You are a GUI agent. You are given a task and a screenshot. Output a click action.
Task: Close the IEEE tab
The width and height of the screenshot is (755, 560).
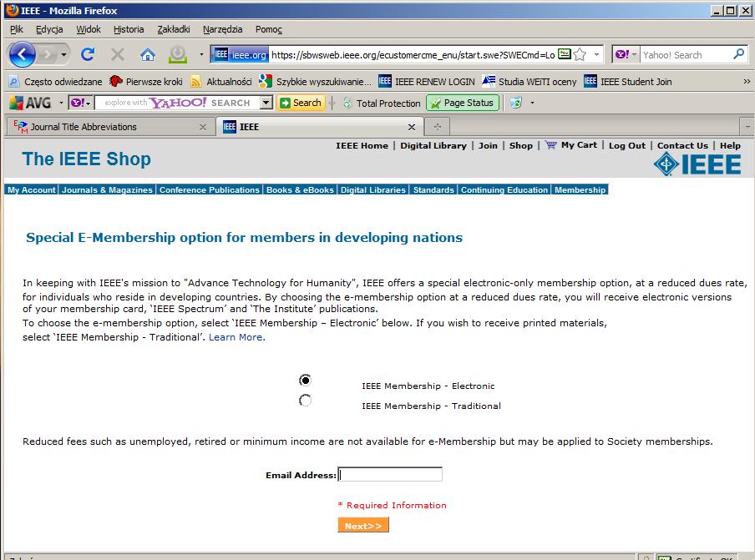pos(411,127)
